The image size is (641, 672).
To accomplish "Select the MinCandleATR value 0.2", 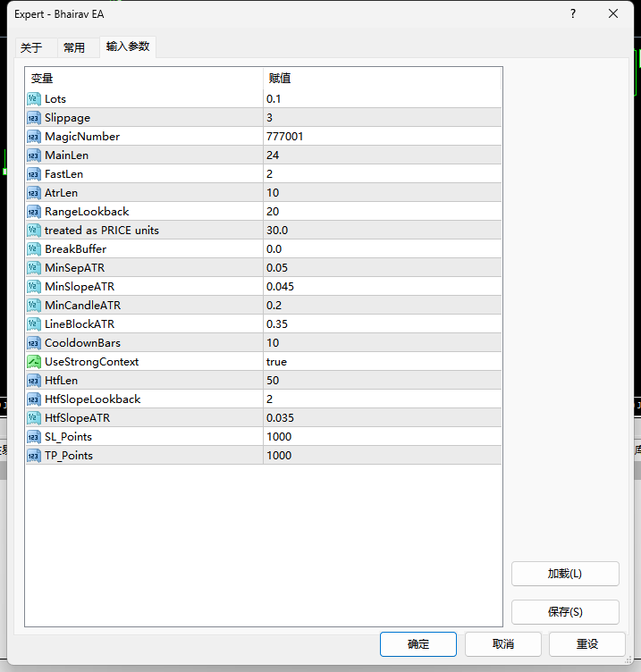I will pos(383,305).
